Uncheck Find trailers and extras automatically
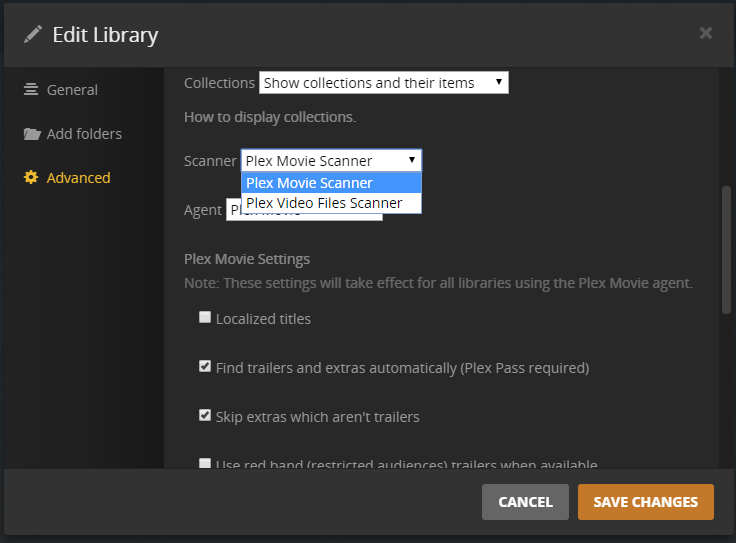This screenshot has width=736, height=543. point(205,367)
